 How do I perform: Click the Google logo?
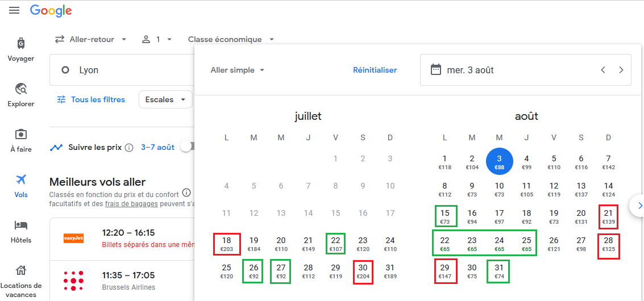click(x=51, y=11)
